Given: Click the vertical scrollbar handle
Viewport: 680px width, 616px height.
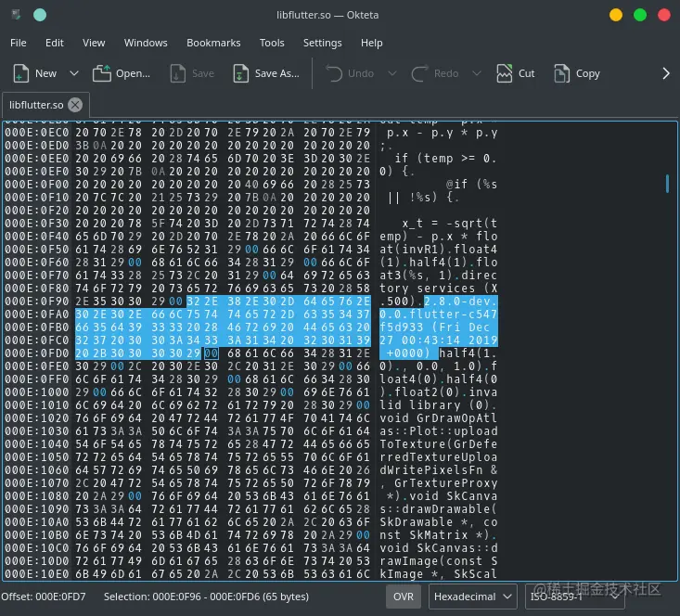Looking at the screenshot, I should (667, 184).
